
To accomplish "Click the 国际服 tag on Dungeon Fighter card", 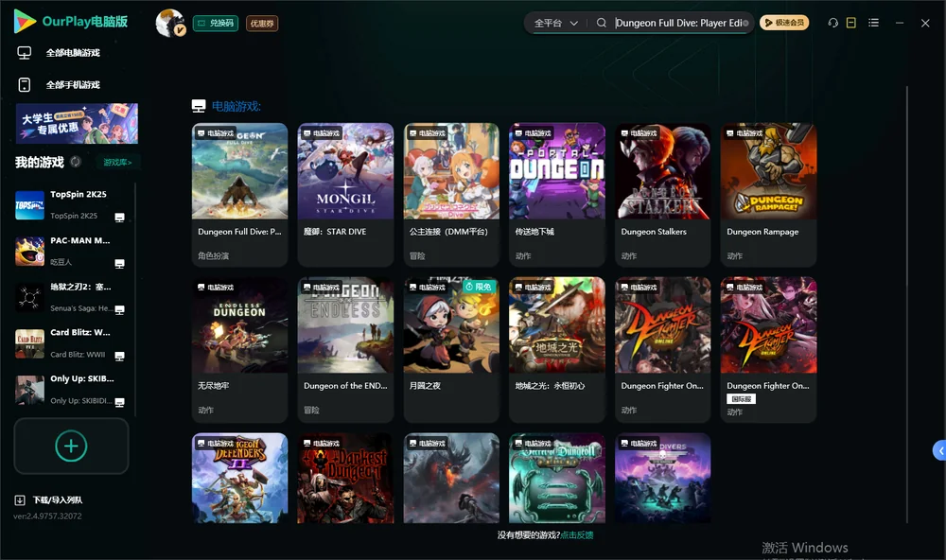I will coord(741,399).
